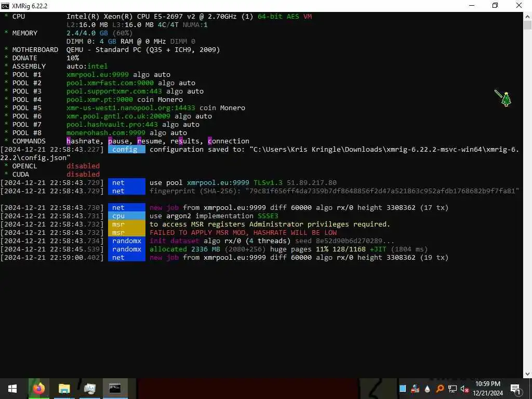Click the MEMORY '2.4/4.0 GB' value
532x399 pixels.
tap(87, 33)
